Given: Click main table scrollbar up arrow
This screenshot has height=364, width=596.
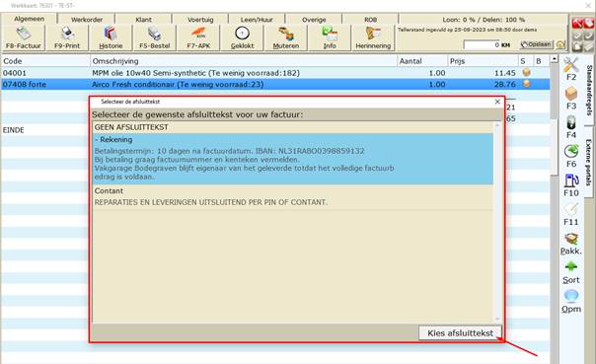Looking at the screenshot, I should click(x=555, y=59).
